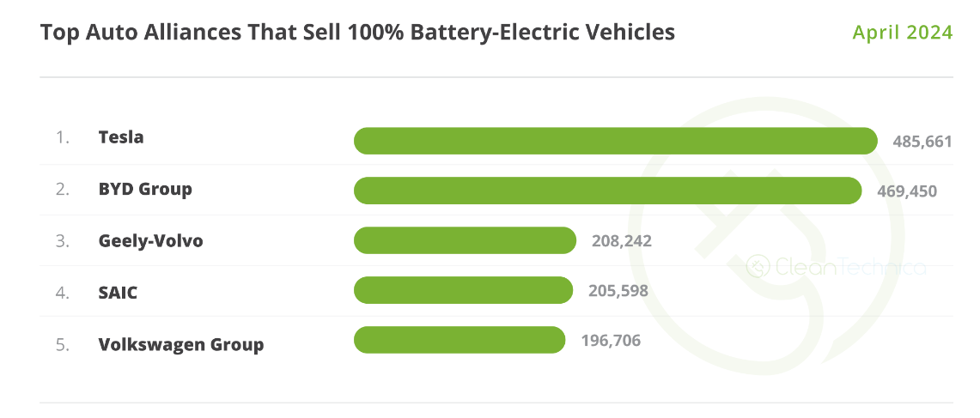Image resolution: width=980 pixels, height=418 pixels.
Task: Click the CleanTechnica plug logo icon
Action: coord(758,267)
